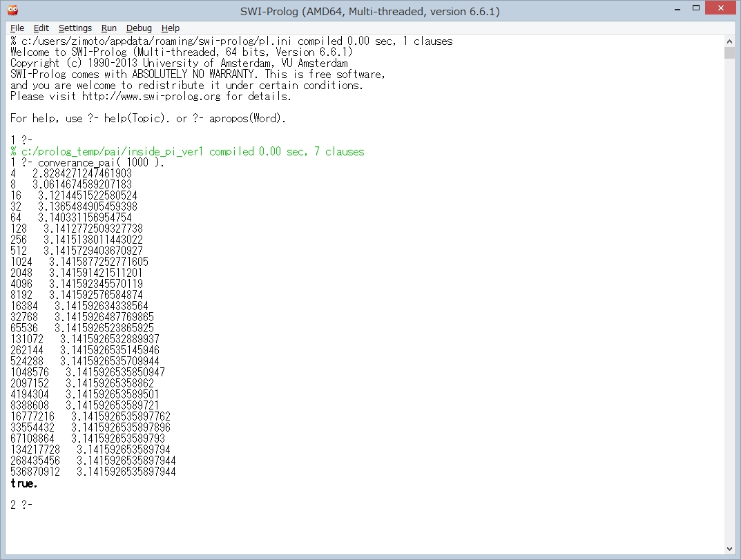The height and width of the screenshot is (560, 741).
Task: Click the row starting with 8388608
Action: [x=85, y=405]
